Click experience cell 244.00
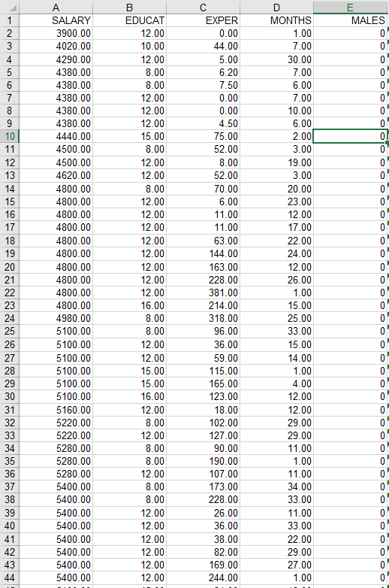 coord(203,578)
